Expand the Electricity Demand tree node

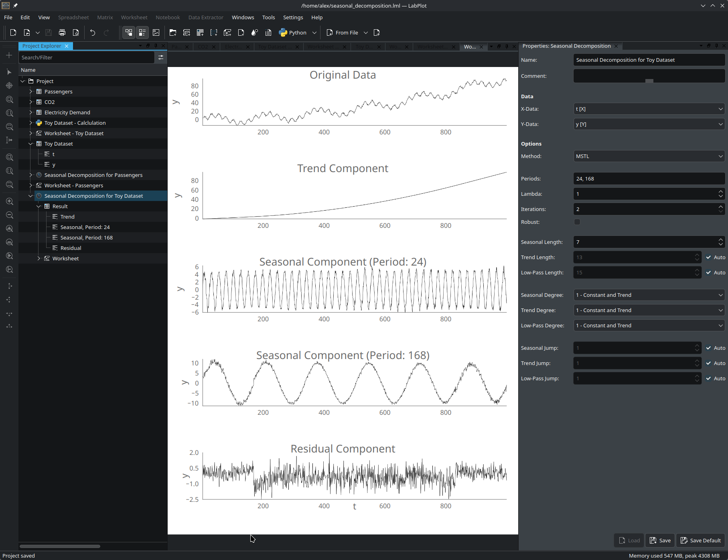coord(31,112)
